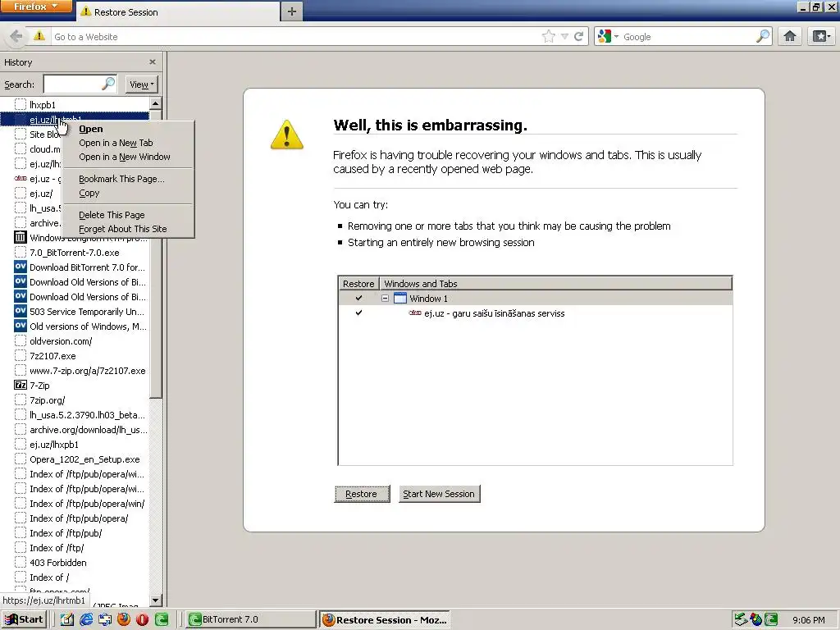Click Start New Session button
This screenshot has width=840, height=630.
(x=439, y=494)
